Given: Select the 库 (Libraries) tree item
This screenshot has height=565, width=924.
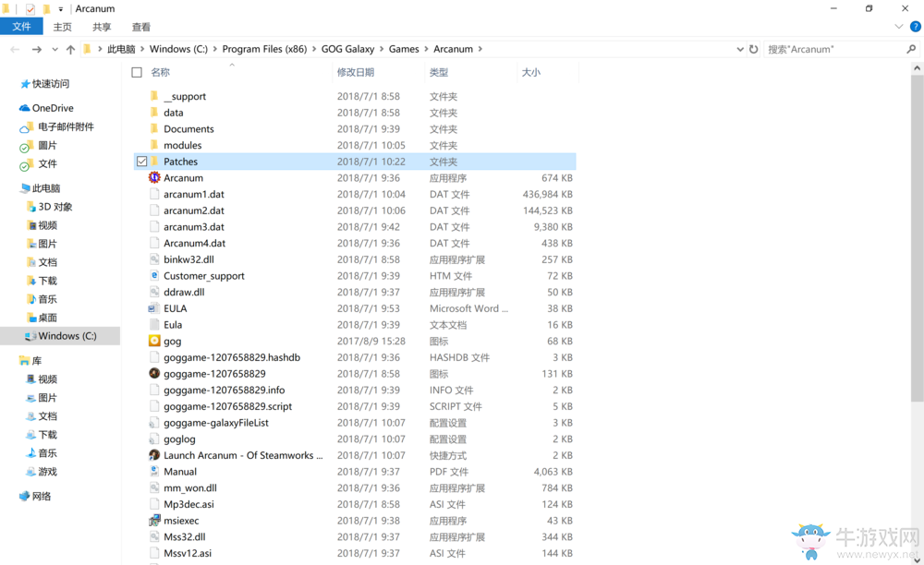Looking at the screenshot, I should coord(30,361).
